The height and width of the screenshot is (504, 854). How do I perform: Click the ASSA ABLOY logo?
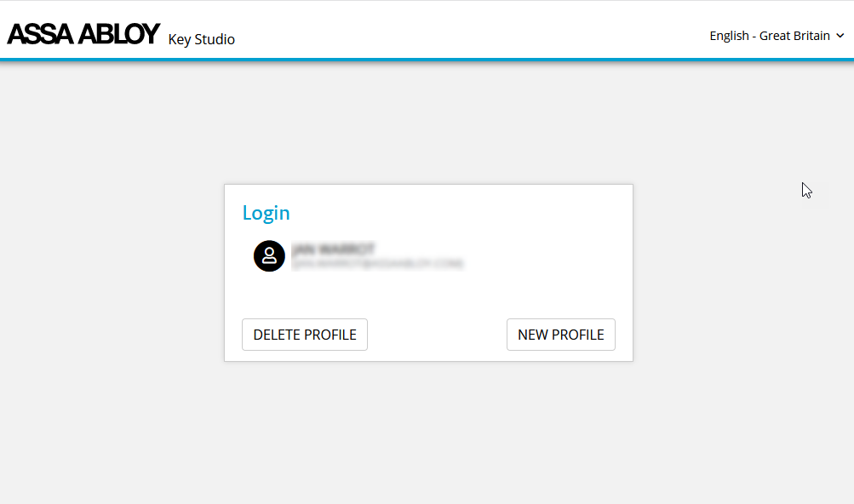point(83,34)
